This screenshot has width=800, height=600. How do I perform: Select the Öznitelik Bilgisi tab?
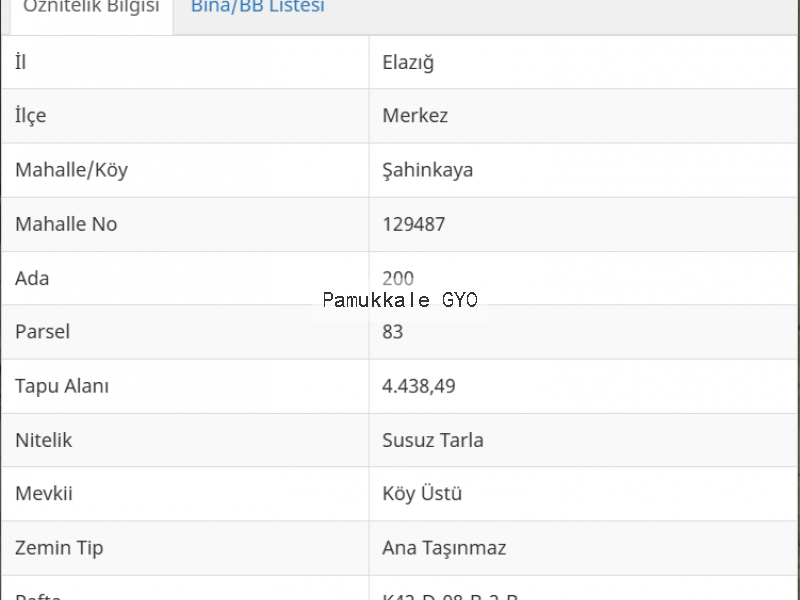click(x=91, y=7)
